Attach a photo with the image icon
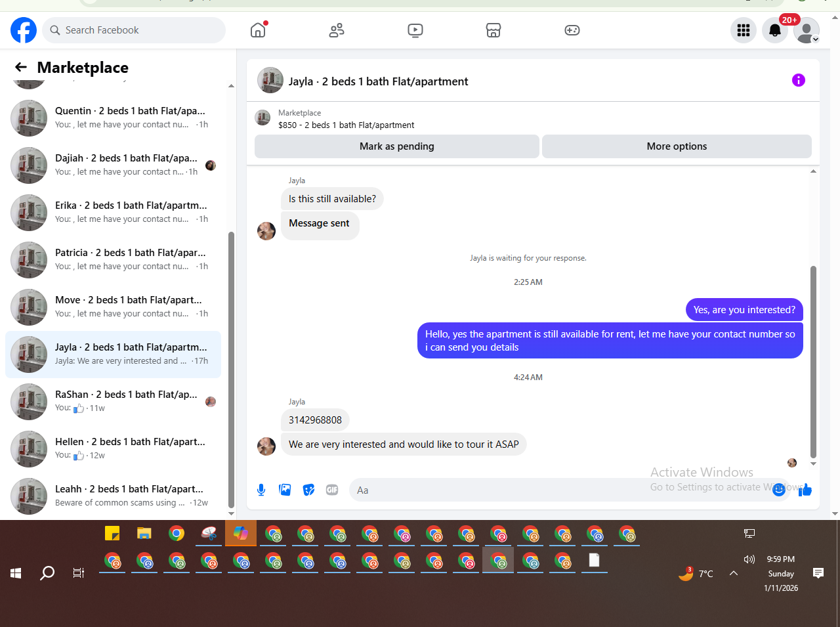The height and width of the screenshot is (627, 840). click(285, 490)
